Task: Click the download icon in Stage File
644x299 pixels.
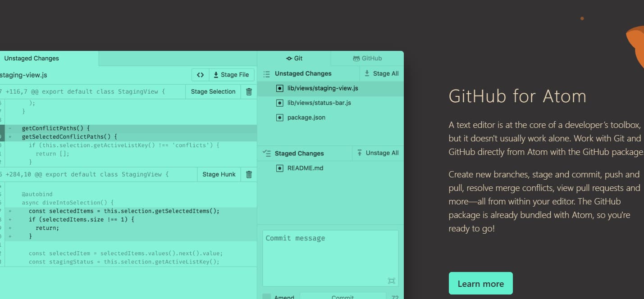Action: (x=216, y=75)
